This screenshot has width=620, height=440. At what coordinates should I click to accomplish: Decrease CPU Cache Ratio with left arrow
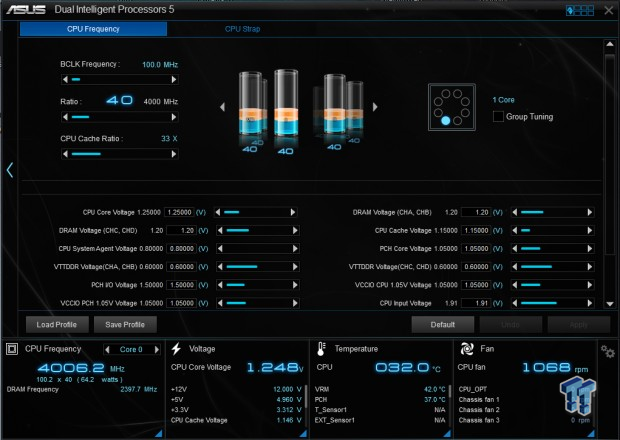pyautogui.click(x=65, y=154)
